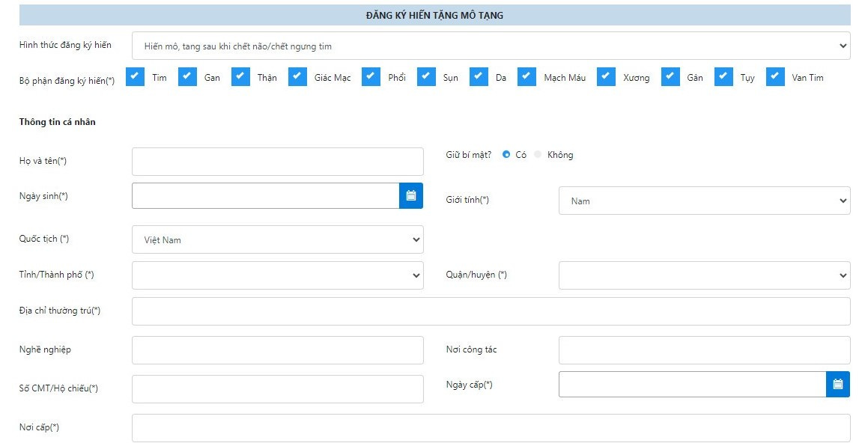
Task: Toggle the Mạch Máu checkbox
Action: [527, 77]
